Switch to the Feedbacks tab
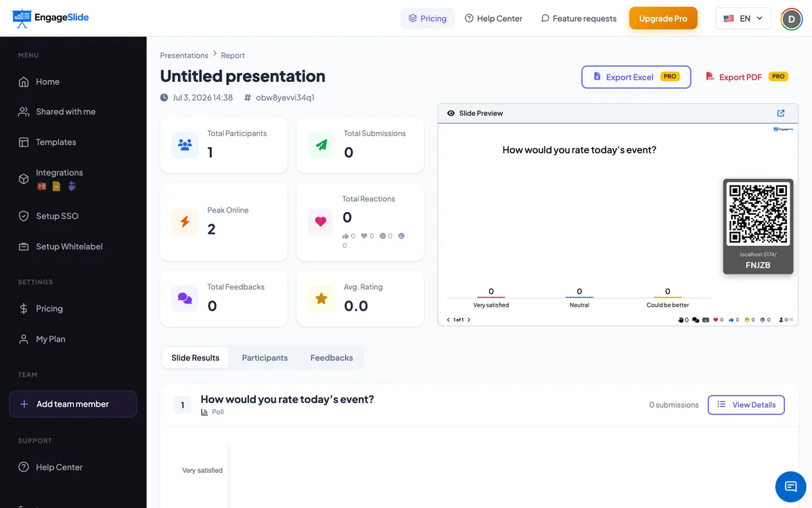 pos(332,358)
